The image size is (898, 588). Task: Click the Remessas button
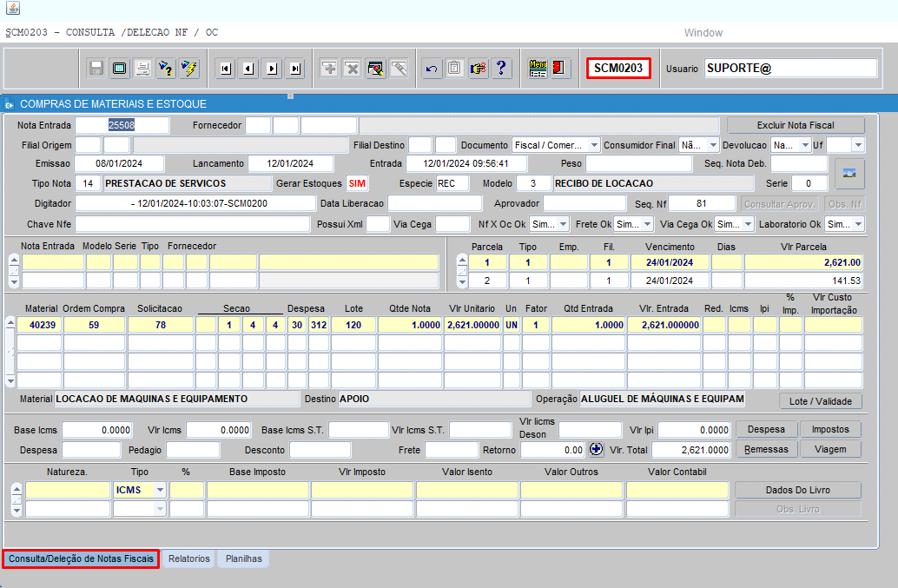pos(766,449)
